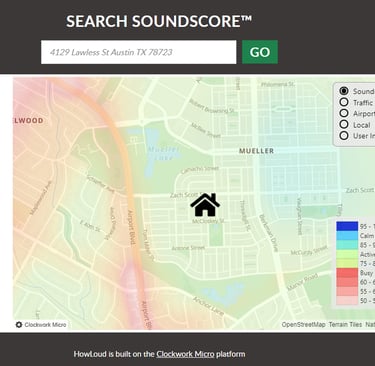Click the MUELLER neighborhood label on map
This screenshot has height=366, width=375.
pyautogui.click(x=256, y=151)
